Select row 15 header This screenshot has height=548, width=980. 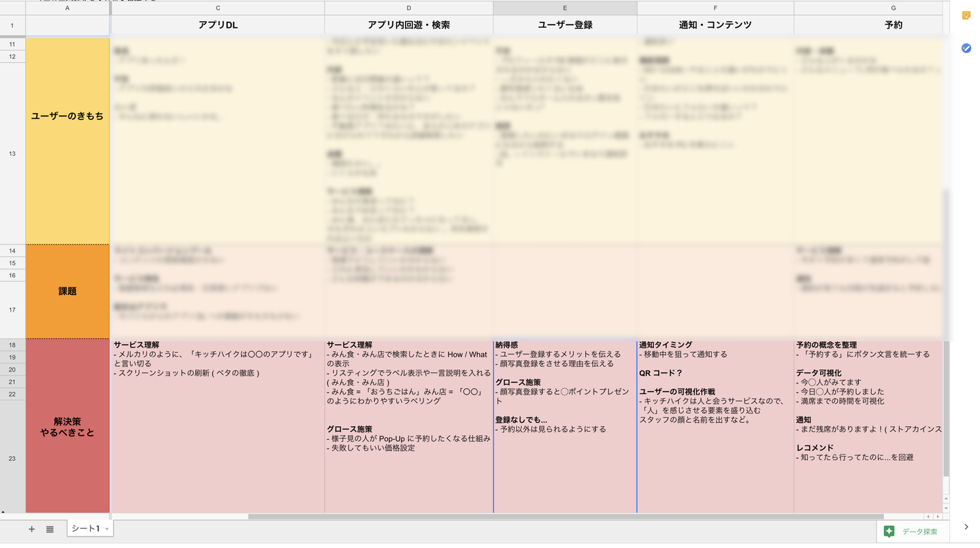tap(13, 263)
